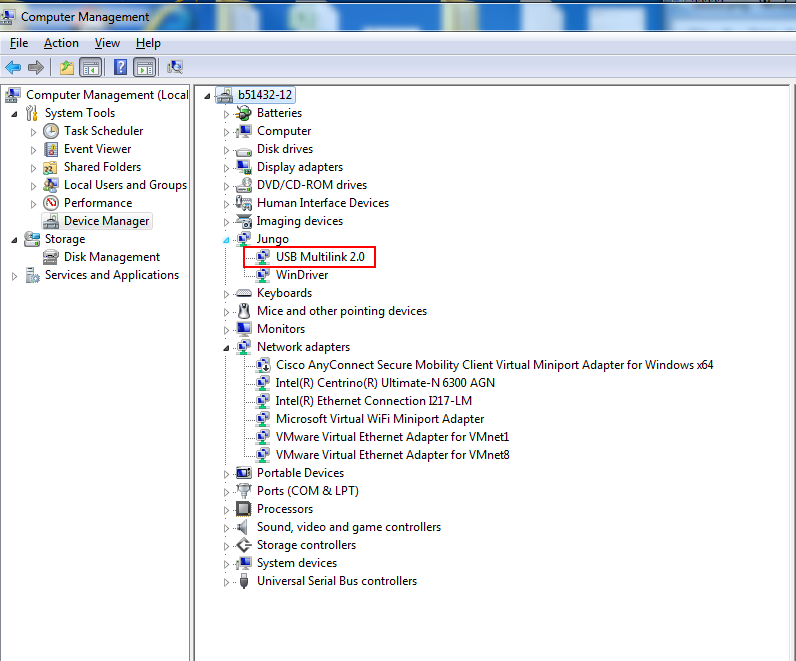Screen dimensions: 796x661
Task: Click the Disk Management drive icon
Action: 51,257
